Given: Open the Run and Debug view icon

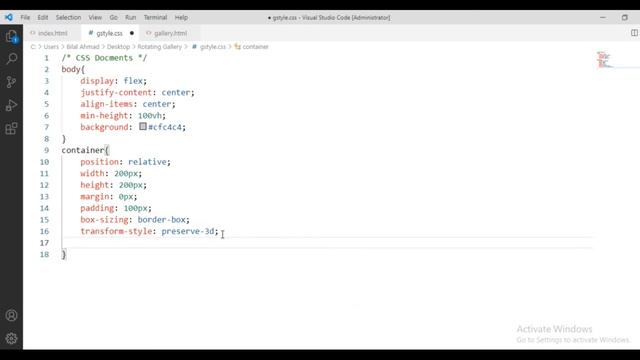Looking at the screenshot, I should (x=11, y=105).
